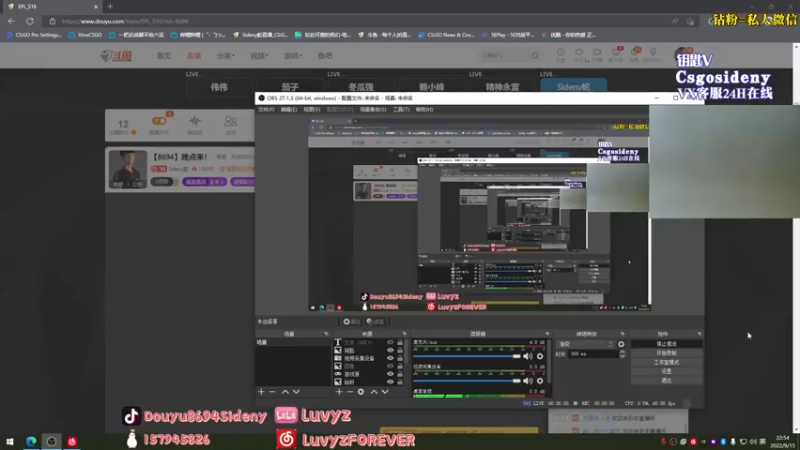Hide the last source in the list

pos(390,382)
